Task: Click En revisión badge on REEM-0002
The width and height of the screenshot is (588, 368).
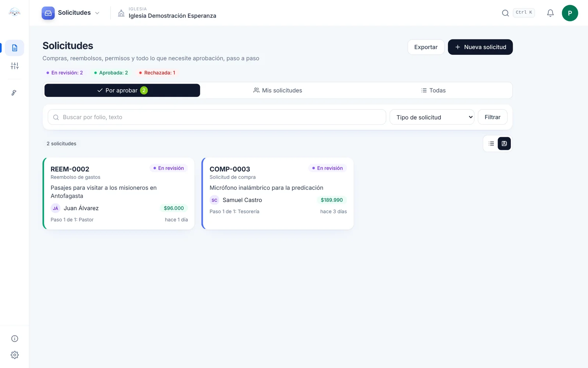Action: click(169, 168)
